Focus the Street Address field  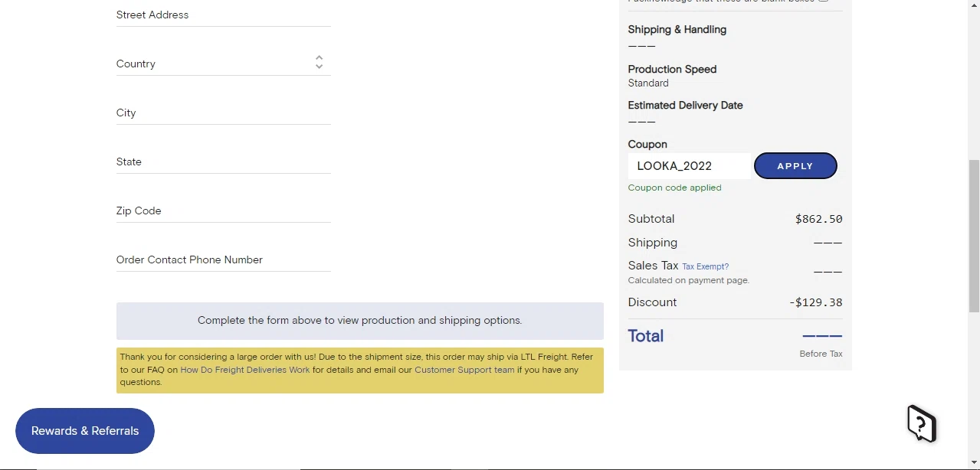tap(223, 15)
